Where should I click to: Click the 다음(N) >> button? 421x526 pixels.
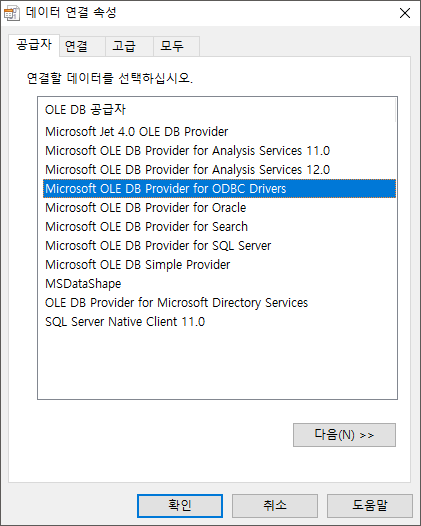point(344,435)
